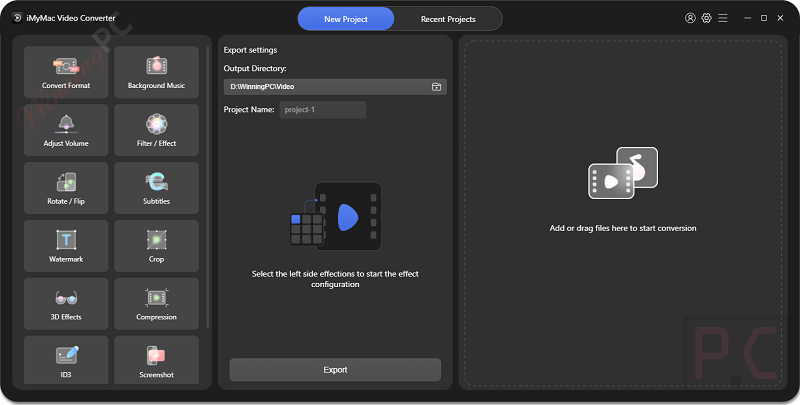
Task: Open the Watermark tool
Action: (66, 246)
